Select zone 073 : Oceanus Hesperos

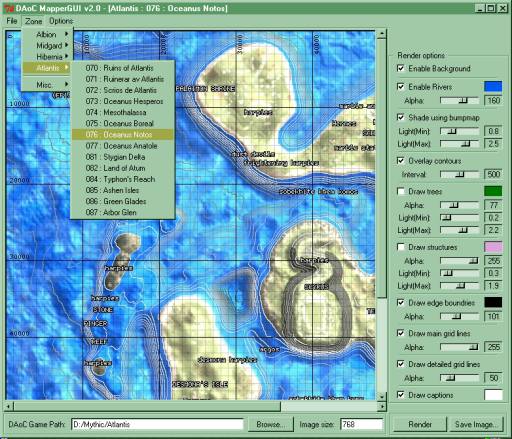122,101
